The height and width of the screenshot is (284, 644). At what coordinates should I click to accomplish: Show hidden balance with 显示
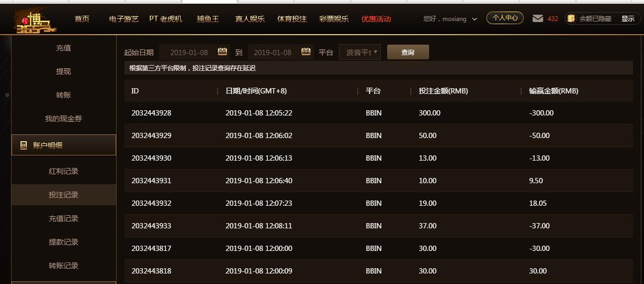(628, 18)
